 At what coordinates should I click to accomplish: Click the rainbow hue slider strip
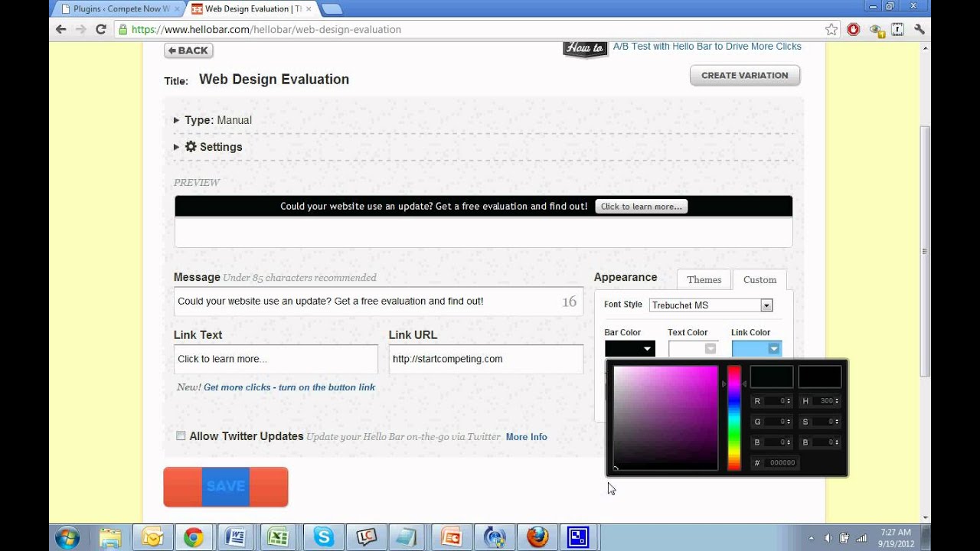[733, 418]
